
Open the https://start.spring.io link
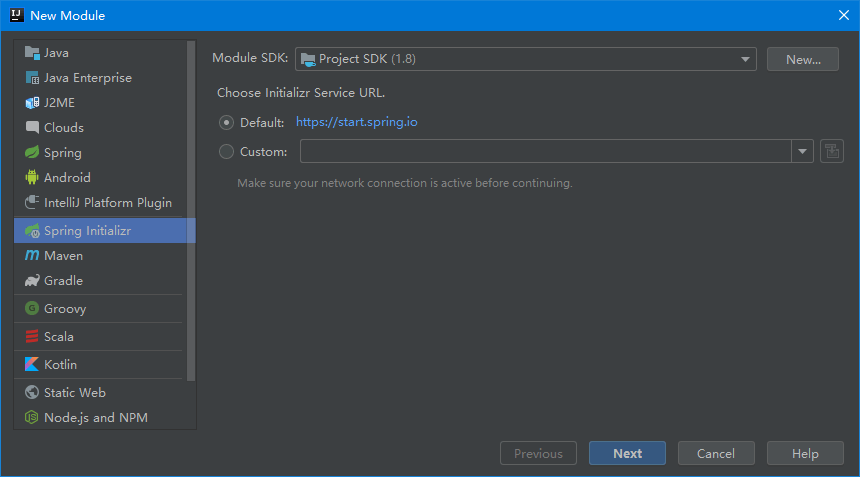pos(357,122)
